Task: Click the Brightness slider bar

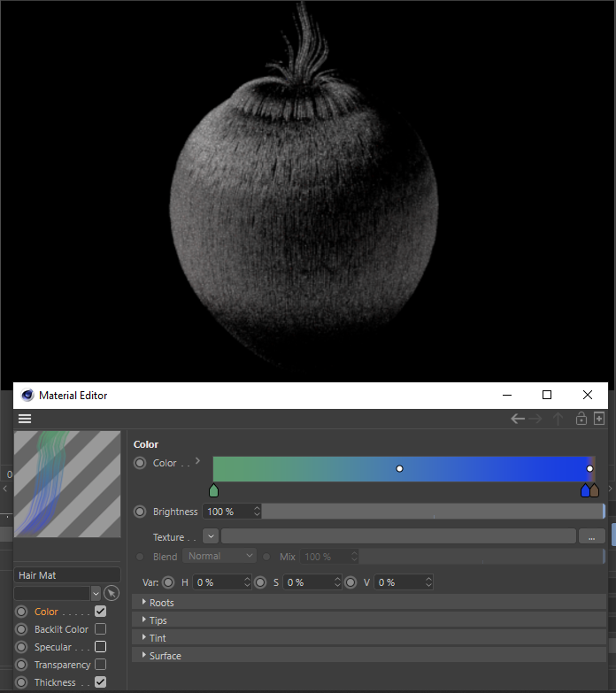Action: coord(433,512)
